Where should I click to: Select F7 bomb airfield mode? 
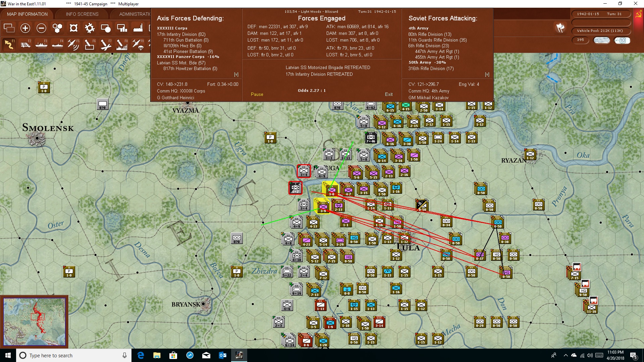point(106,44)
